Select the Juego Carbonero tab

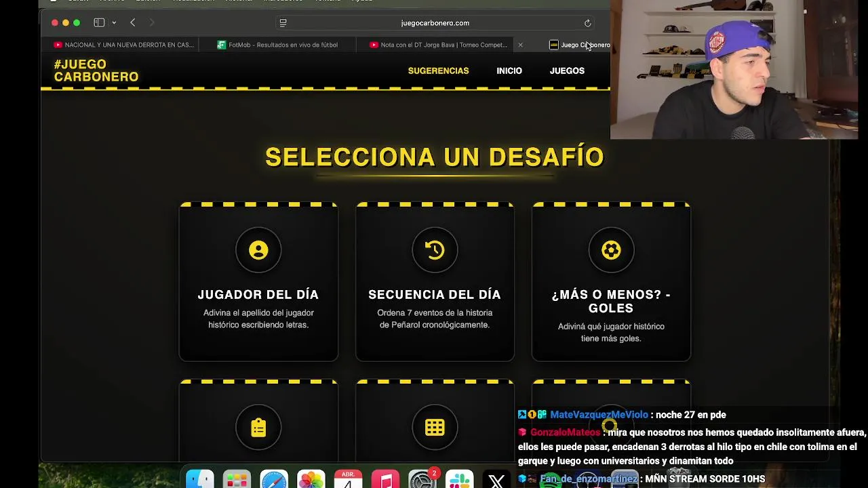click(x=580, y=45)
